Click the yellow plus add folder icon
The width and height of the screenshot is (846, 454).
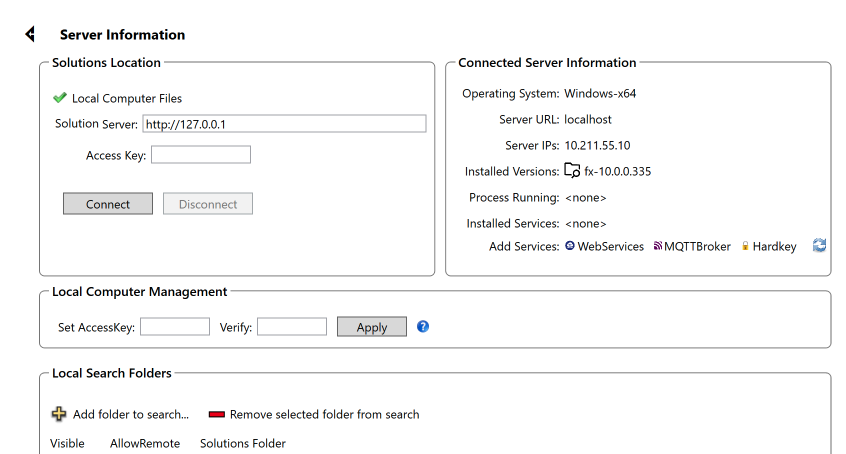tap(60, 414)
